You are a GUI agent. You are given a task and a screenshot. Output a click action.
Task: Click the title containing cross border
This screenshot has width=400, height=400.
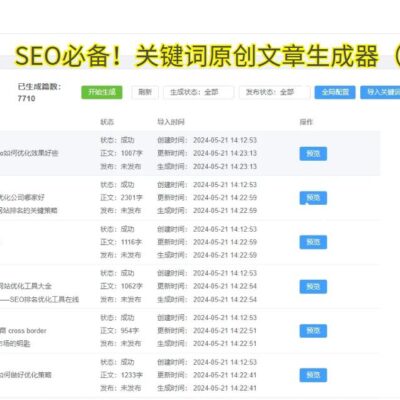pos(23,331)
